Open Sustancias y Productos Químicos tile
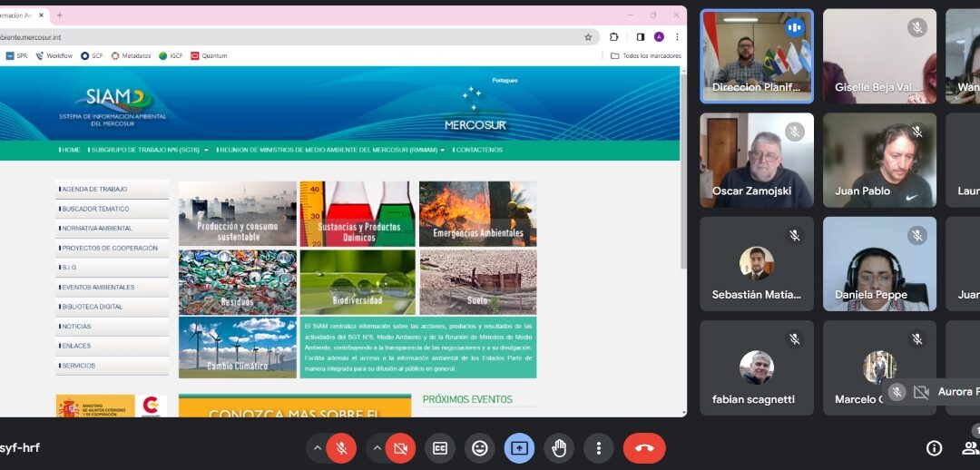Screen dimensions: 980x470 point(358,214)
